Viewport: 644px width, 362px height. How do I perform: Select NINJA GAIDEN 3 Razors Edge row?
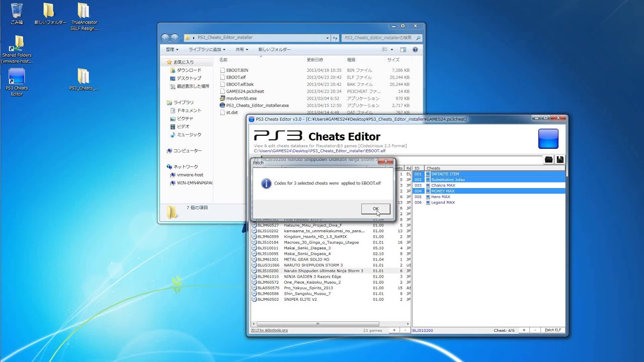(331, 277)
